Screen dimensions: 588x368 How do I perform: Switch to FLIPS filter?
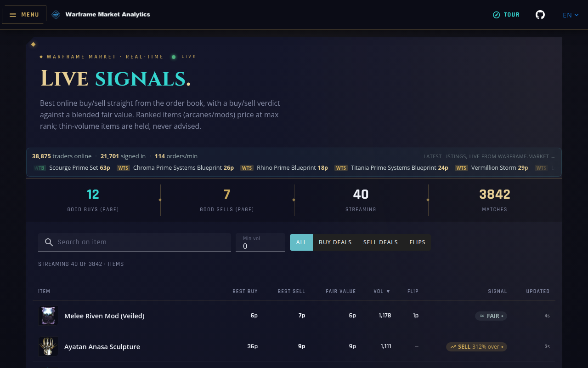click(x=418, y=242)
